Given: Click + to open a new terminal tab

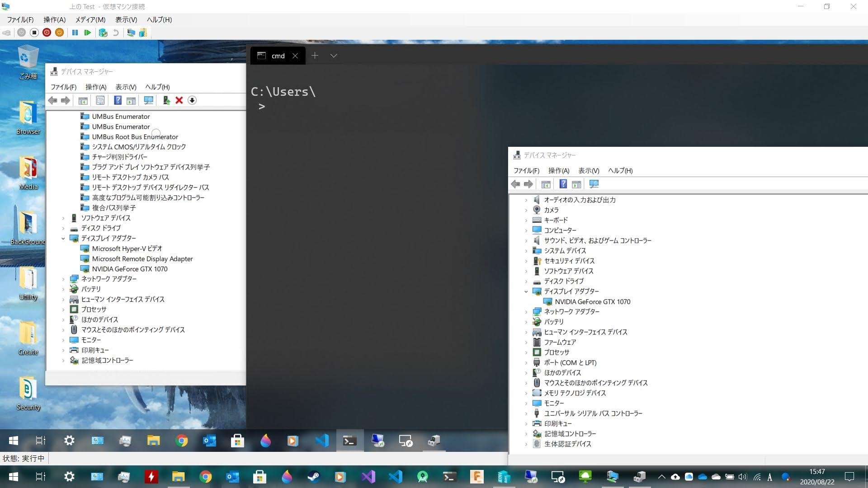Looking at the screenshot, I should point(315,55).
